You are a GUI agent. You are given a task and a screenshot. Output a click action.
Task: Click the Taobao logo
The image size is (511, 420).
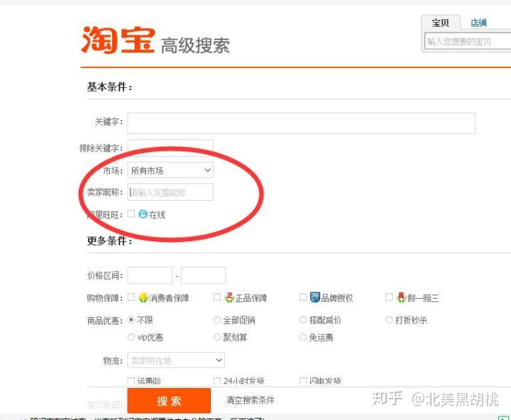[118, 40]
